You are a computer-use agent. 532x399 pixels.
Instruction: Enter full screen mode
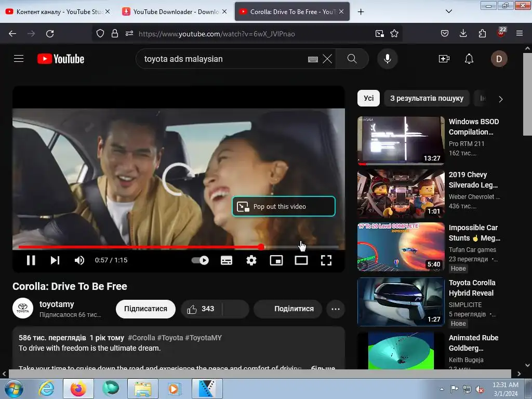point(326,260)
